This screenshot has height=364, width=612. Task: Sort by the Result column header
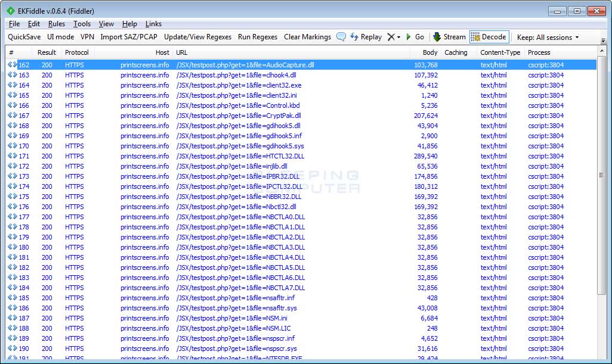[x=47, y=52]
